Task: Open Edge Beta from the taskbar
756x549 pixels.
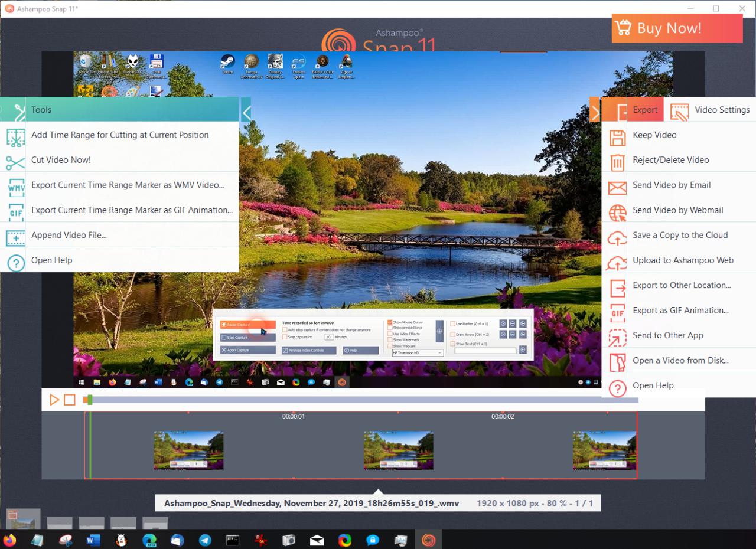Action: coord(149,540)
